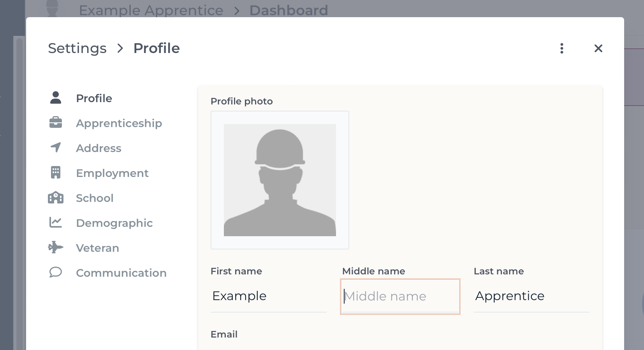Click the Address location arrow icon
644x350 pixels.
[56, 147]
